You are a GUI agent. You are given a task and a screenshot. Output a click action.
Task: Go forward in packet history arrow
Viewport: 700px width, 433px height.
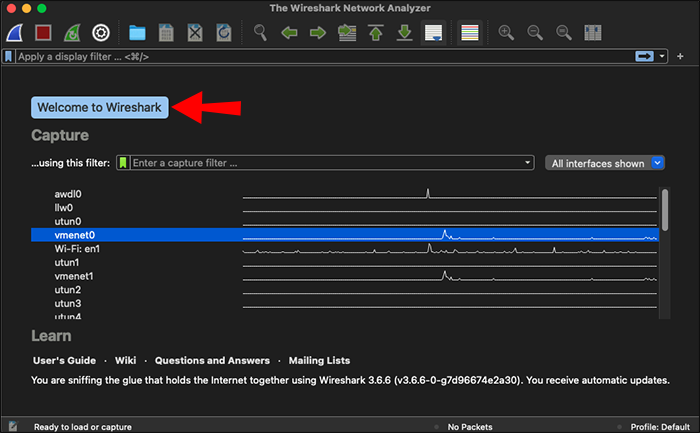point(318,33)
